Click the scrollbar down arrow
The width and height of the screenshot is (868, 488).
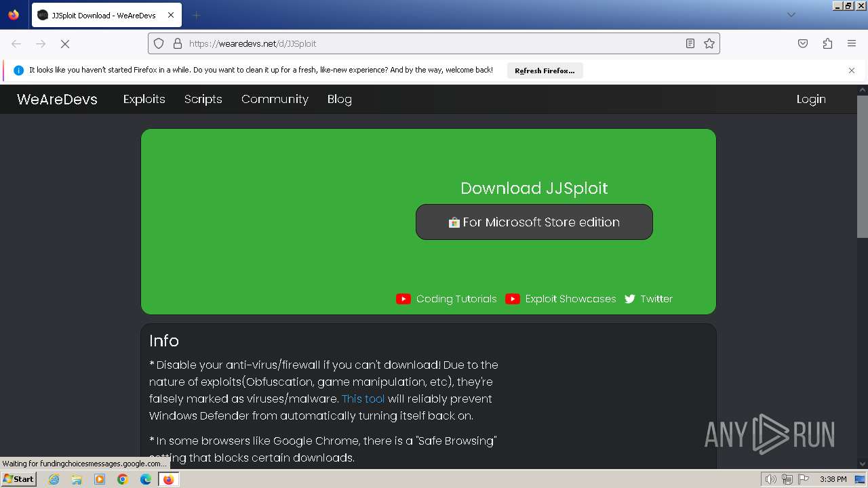click(862, 464)
